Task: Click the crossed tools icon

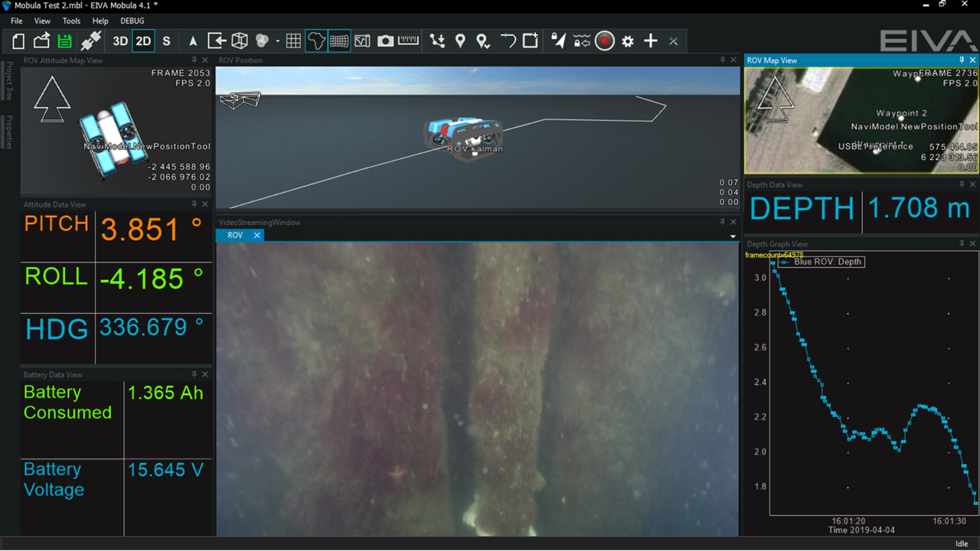Action: tap(674, 41)
